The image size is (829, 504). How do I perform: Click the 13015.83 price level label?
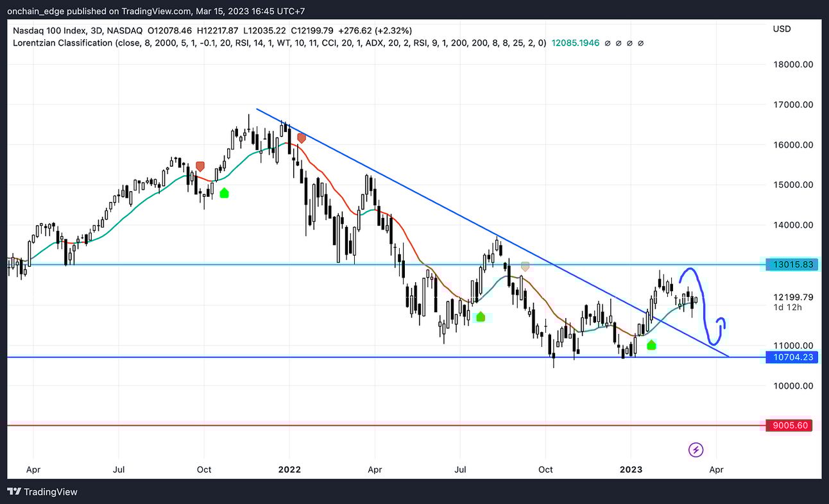(x=792, y=264)
